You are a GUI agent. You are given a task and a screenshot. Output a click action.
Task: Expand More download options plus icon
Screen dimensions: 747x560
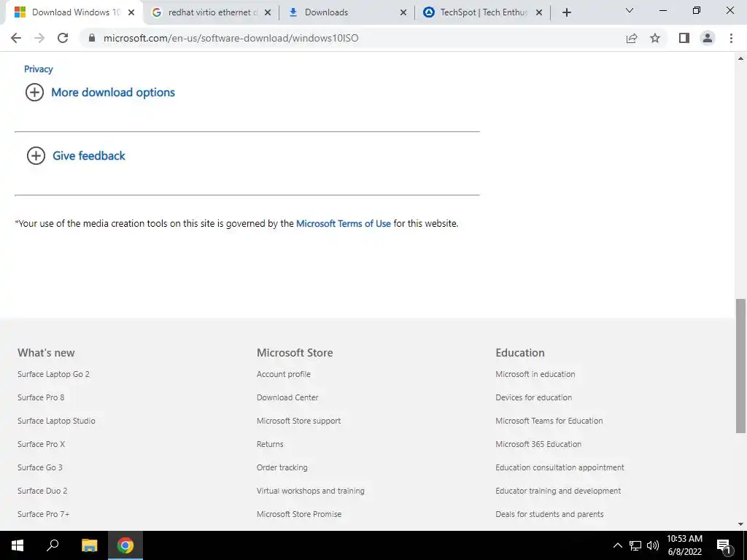34,93
